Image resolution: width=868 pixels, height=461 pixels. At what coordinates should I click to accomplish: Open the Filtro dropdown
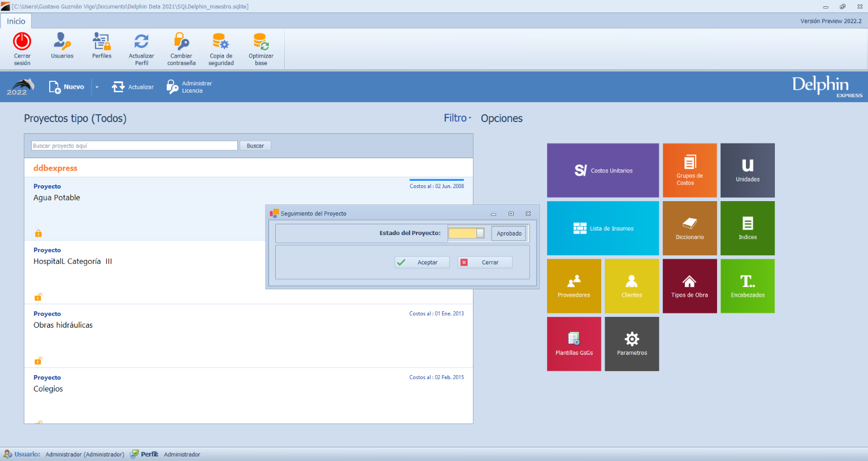coord(457,118)
